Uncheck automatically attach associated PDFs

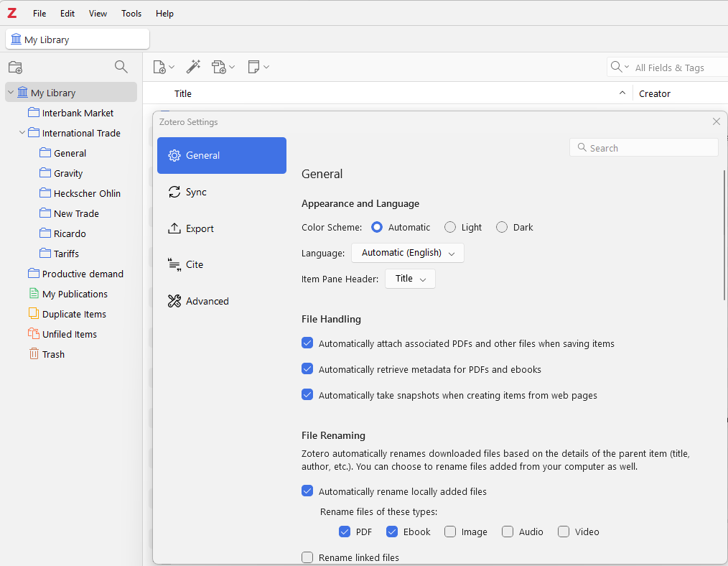click(307, 343)
